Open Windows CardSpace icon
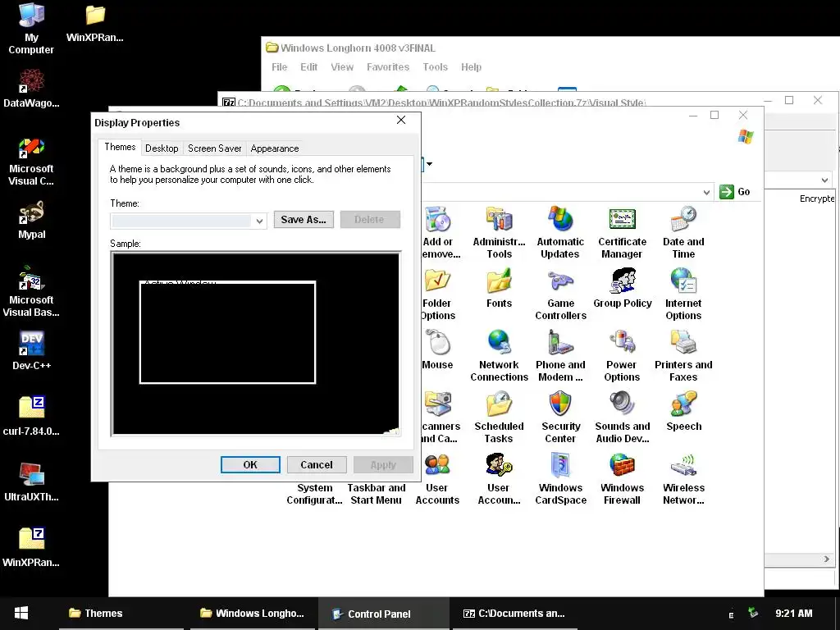The height and width of the screenshot is (630, 840). coord(560,478)
